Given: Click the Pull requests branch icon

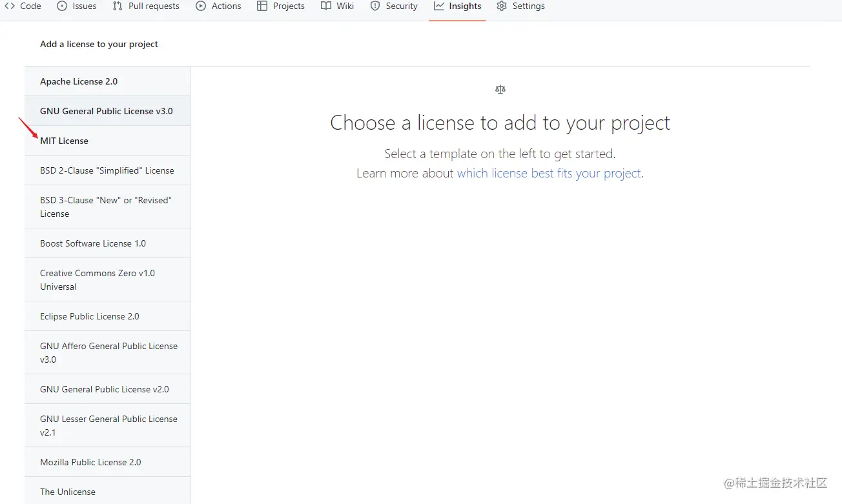Looking at the screenshot, I should pyautogui.click(x=116, y=6).
